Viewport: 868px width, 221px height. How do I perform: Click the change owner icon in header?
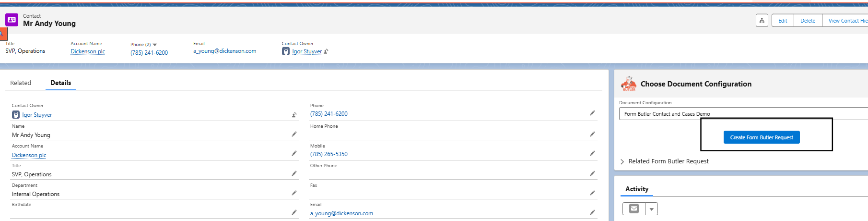point(326,51)
